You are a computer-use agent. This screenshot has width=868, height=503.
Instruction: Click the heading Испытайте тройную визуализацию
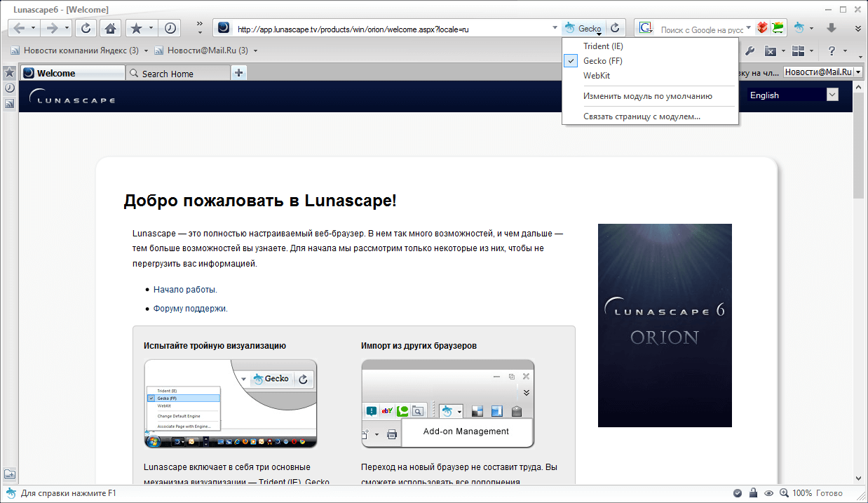[215, 346]
